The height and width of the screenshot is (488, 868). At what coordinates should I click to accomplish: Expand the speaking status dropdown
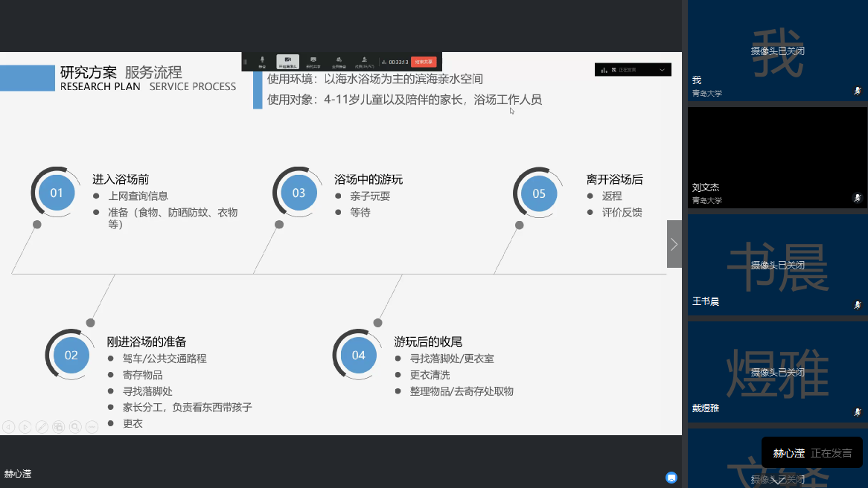pos(662,70)
